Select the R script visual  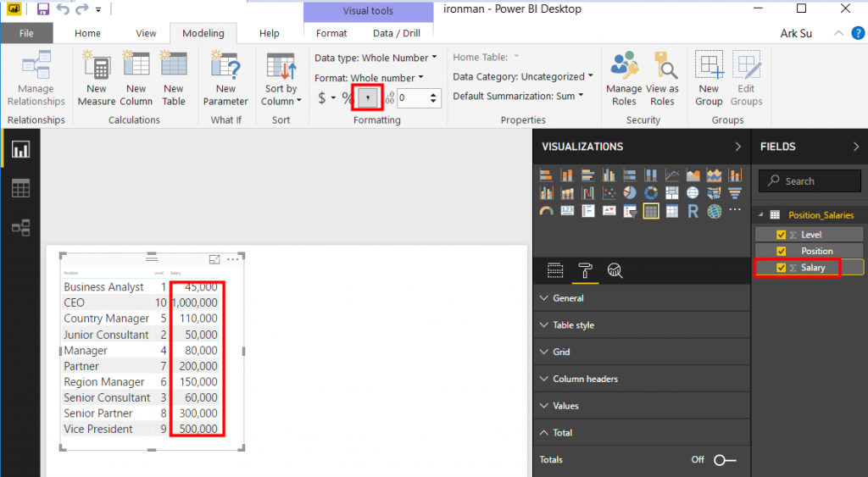tap(693, 211)
